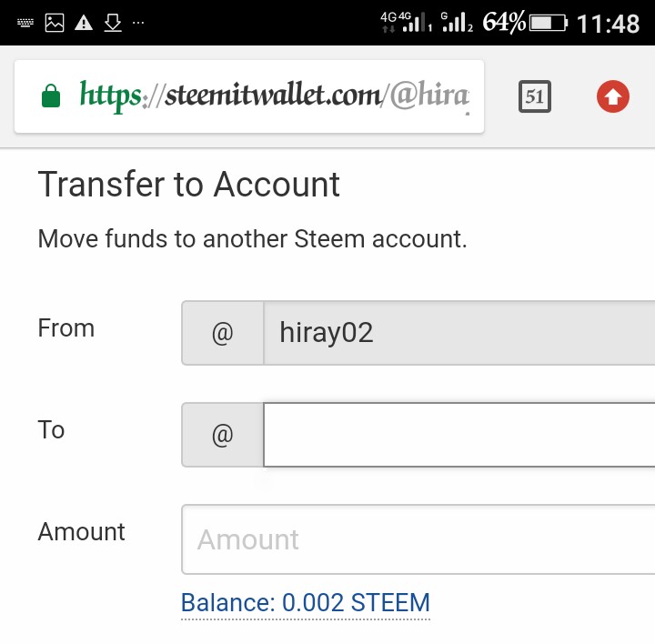The width and height of the screenshot is (655, 644).
Task: Tap the download notification icon
Action: pyautogui.click(x=113, y=23)
